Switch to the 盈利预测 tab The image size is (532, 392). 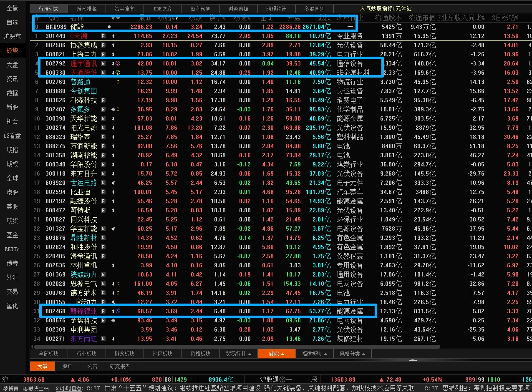pos(200,9)
